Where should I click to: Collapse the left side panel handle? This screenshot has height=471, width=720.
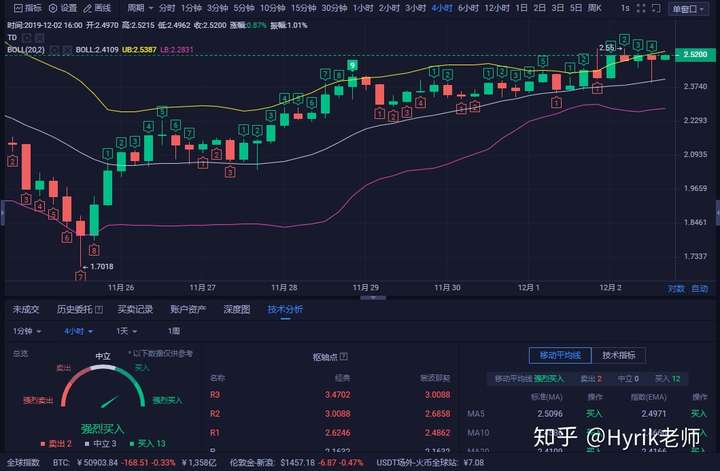pyautogui.click(x=2, y=212)
